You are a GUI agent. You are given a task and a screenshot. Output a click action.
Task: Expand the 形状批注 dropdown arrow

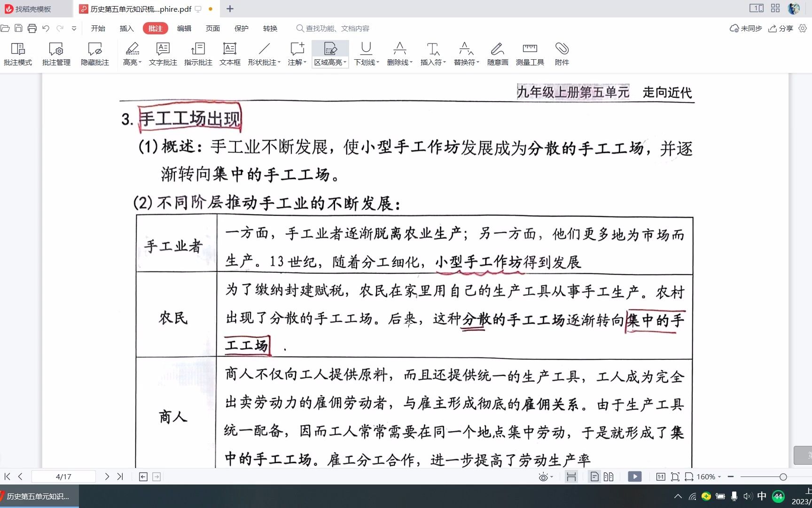[279, 63]
